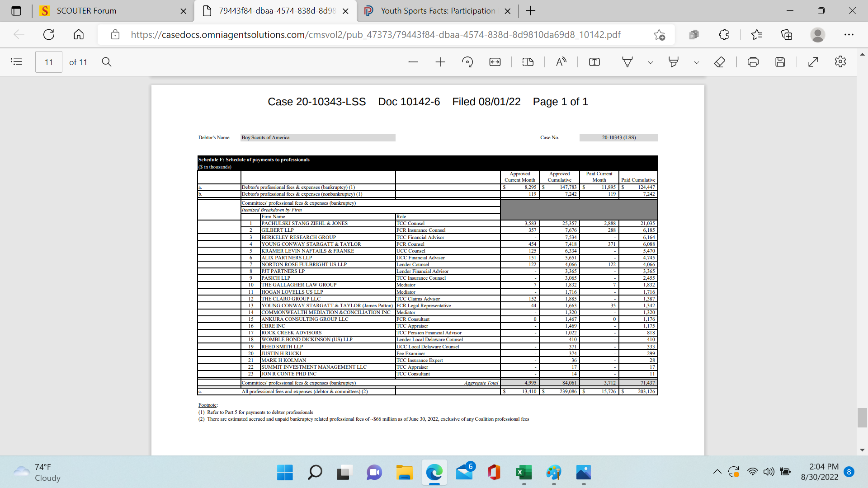This screenshot has height=488, width=868.
Task: Switch to the SCOUTER Forum tab
Action: coord(113,11)
